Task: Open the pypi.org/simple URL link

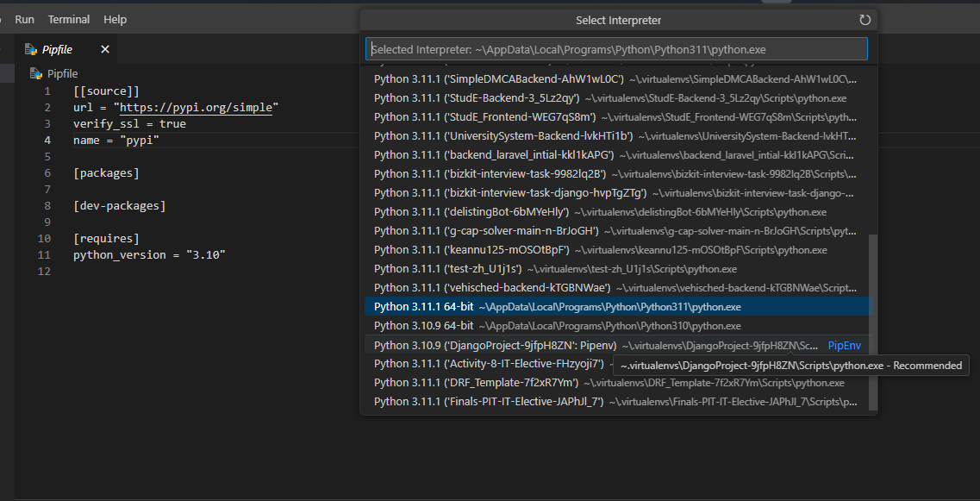Action: pyautogui.click(x=198, y=108)
